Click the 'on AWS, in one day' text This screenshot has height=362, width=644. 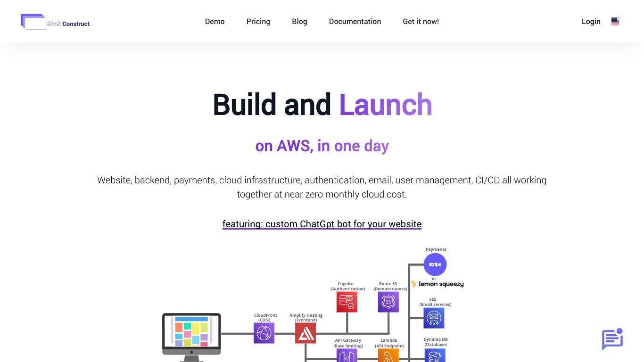[322, 146]
